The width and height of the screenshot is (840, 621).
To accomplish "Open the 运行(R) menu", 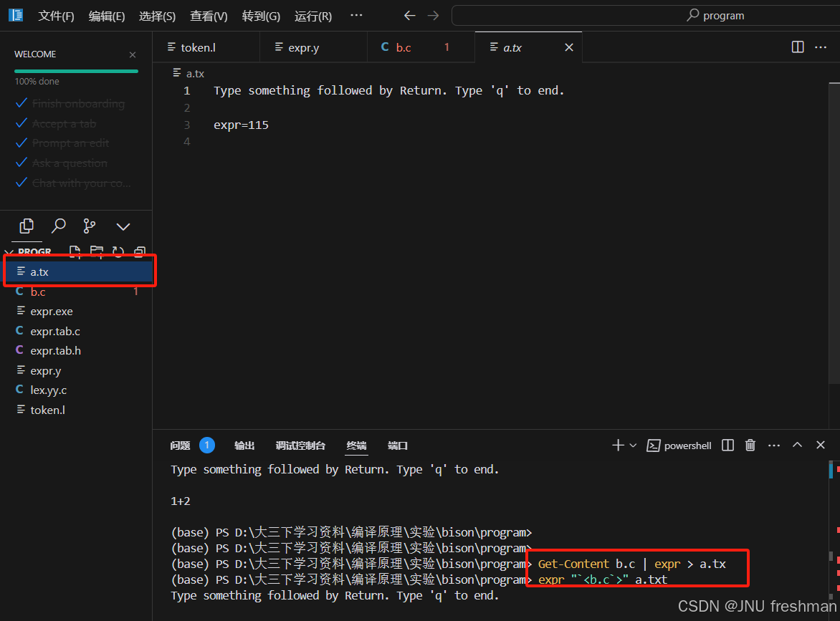I will point(313,16).
